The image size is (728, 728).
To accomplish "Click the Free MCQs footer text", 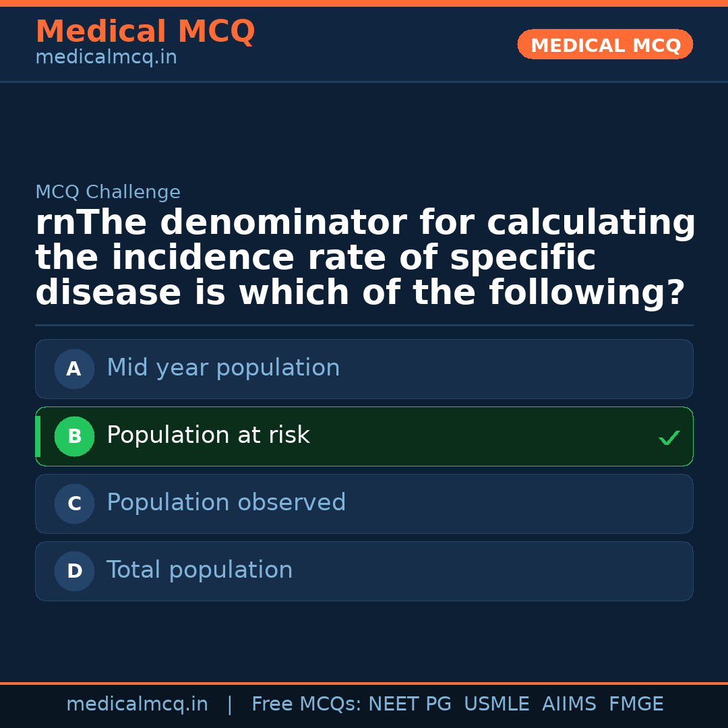I will point(306,704).
